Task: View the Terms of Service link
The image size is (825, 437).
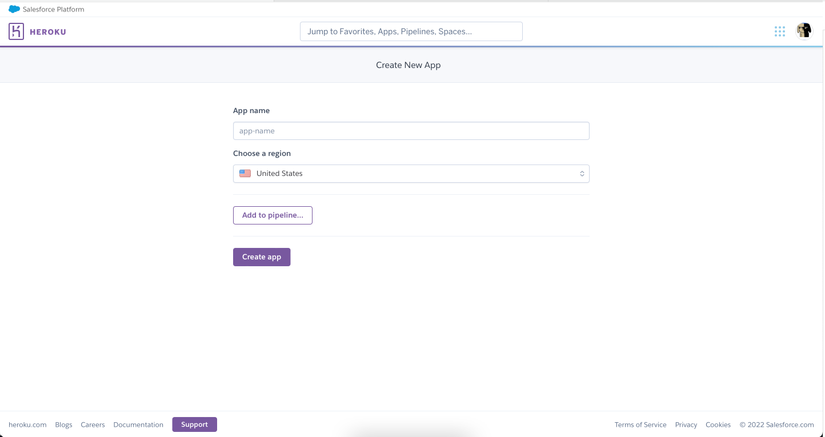Action: (x=640, y=425)
